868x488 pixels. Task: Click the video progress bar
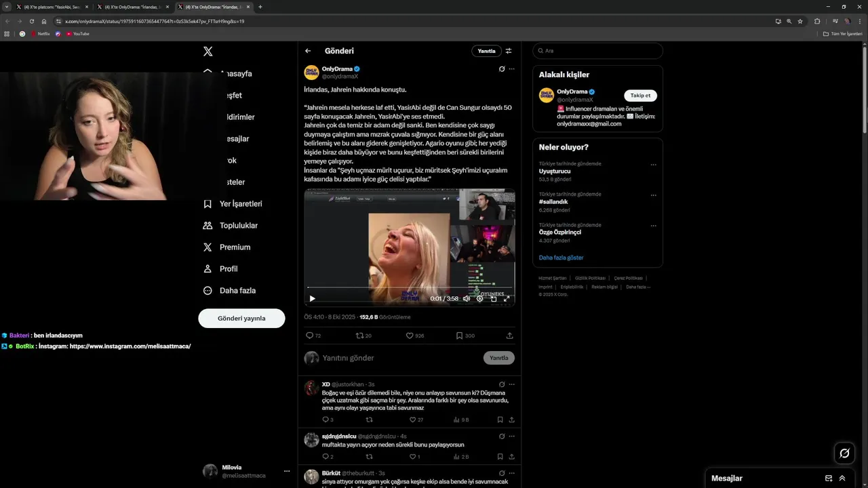click(410, 288)
